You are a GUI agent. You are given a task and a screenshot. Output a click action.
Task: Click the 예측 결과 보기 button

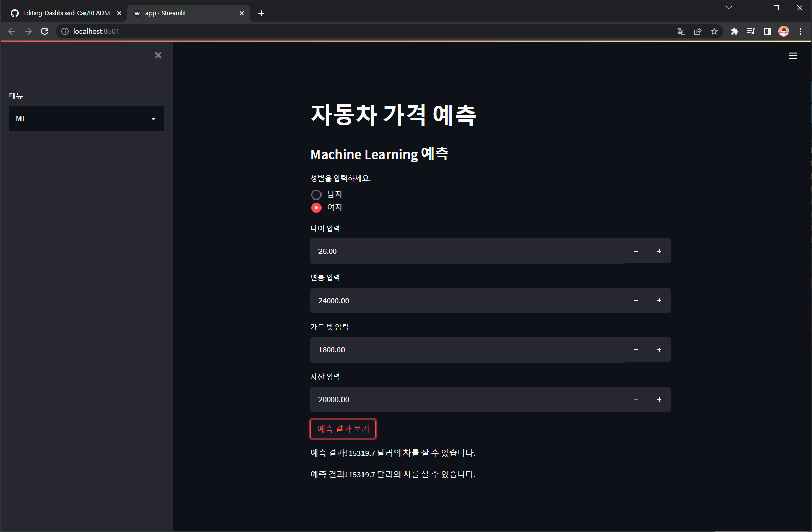pyautogui.click(x=343, y=429)
